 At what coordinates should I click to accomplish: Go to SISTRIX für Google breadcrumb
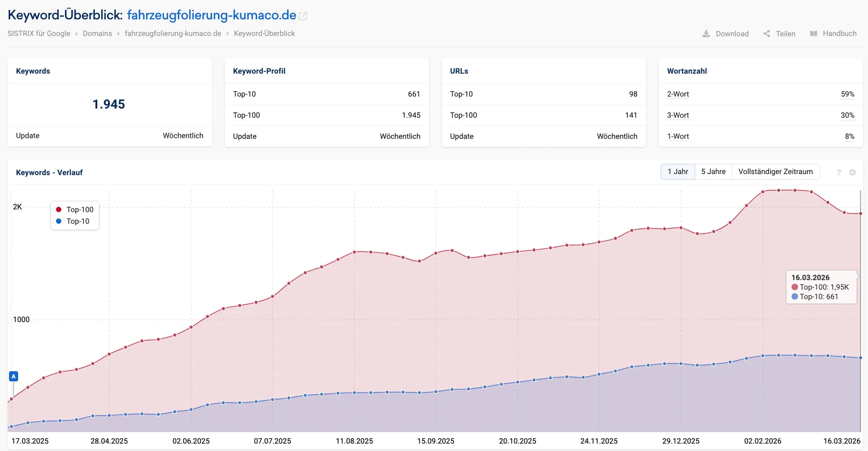point(39,33)
